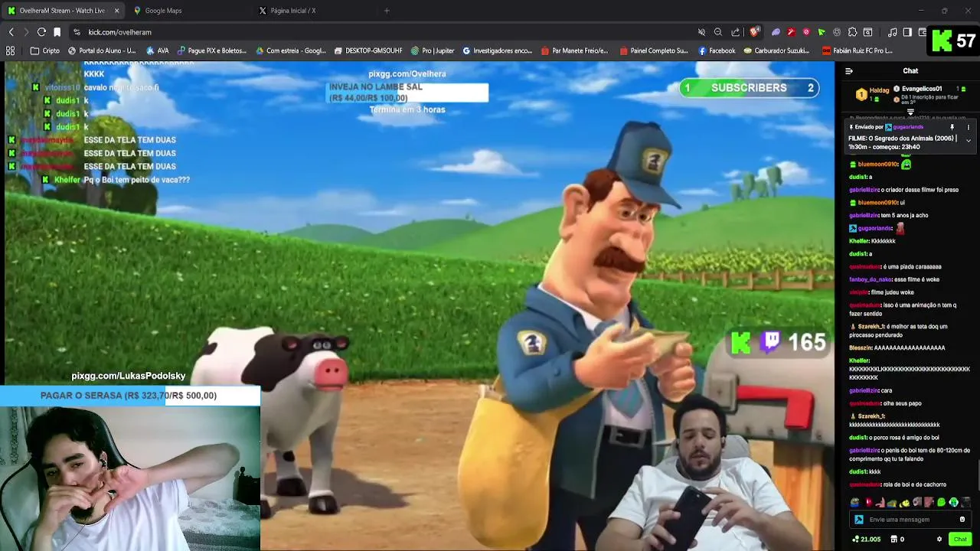Switch to the Google Maps tab
This screenshot has height=551, width=980.
188,11
